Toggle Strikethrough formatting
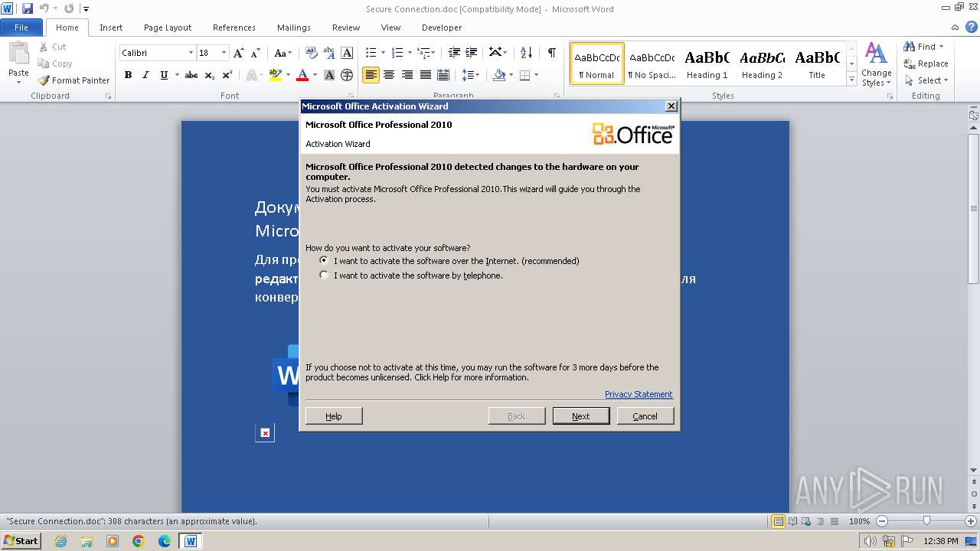The image size is (980, 551). coord(191,75)
